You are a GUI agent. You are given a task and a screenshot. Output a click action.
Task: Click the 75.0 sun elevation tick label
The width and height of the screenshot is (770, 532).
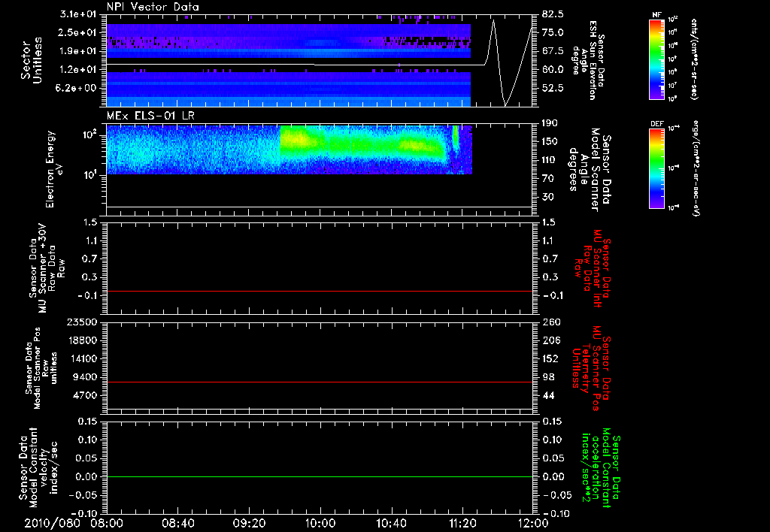(x=553, y=32)
